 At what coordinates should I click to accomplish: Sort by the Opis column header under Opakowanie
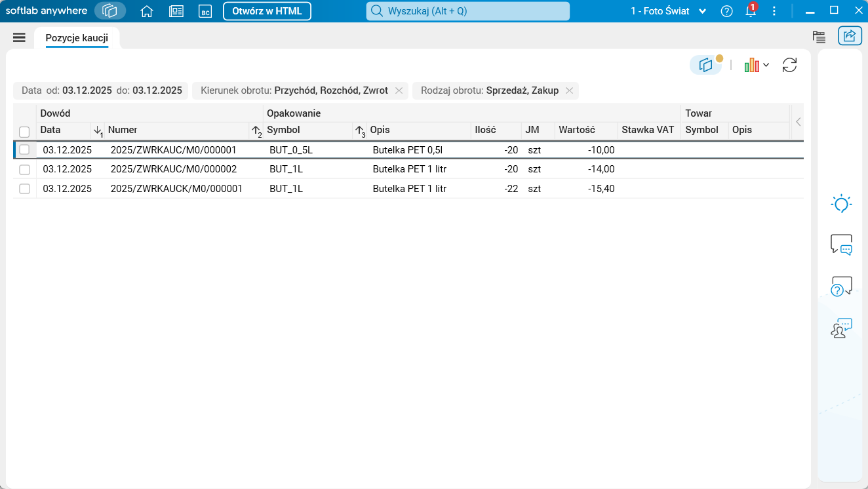[418, 130]
